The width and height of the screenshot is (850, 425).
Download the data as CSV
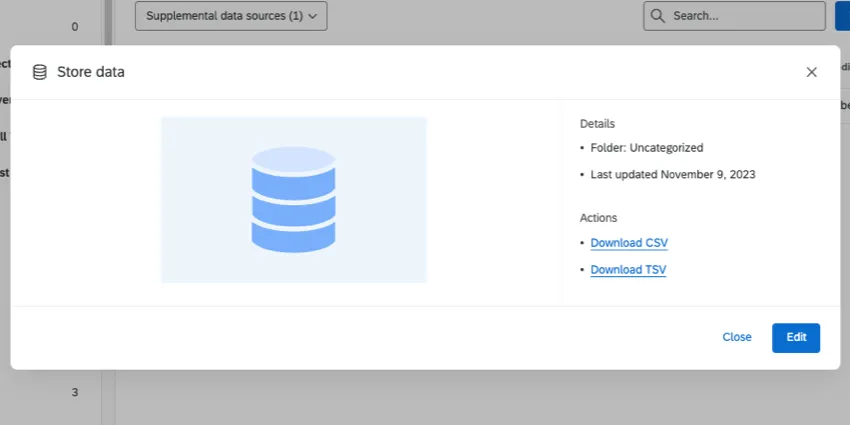pyautogui.click(x=629, y=243)
